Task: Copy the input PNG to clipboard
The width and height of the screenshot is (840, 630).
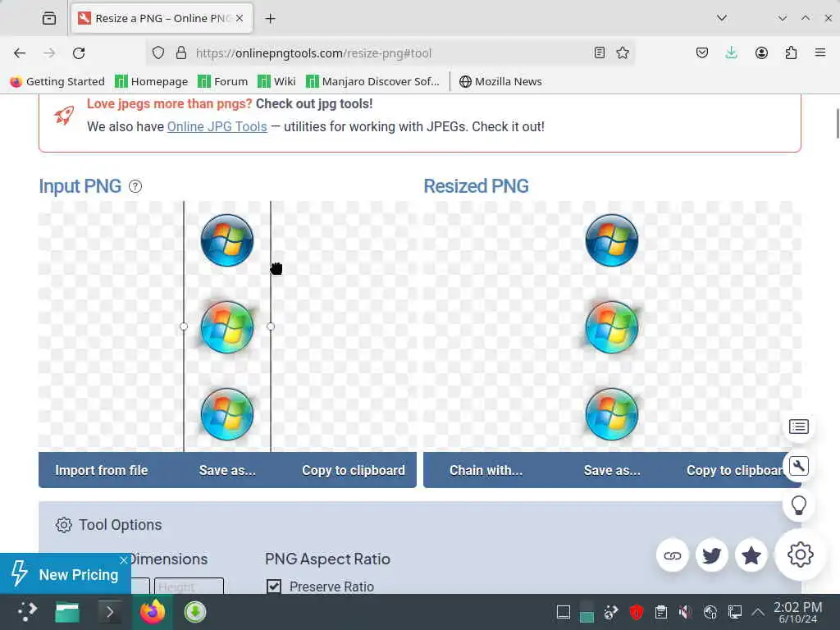Action: [x=353, y=470]
